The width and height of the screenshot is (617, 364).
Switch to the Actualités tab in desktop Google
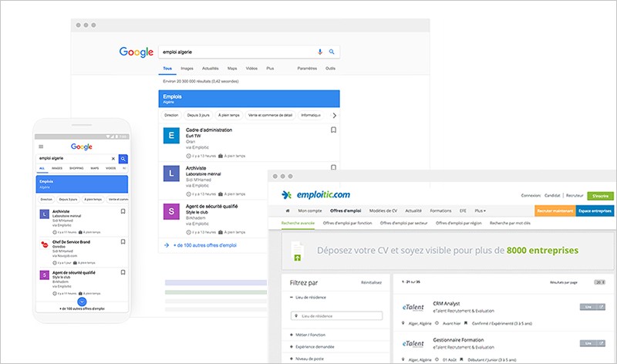[210, 69]
